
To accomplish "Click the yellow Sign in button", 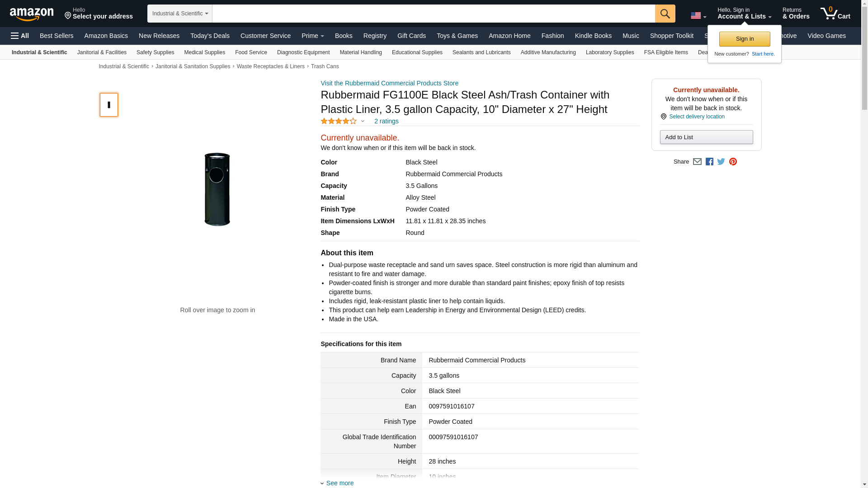I will tap(744, 39).
